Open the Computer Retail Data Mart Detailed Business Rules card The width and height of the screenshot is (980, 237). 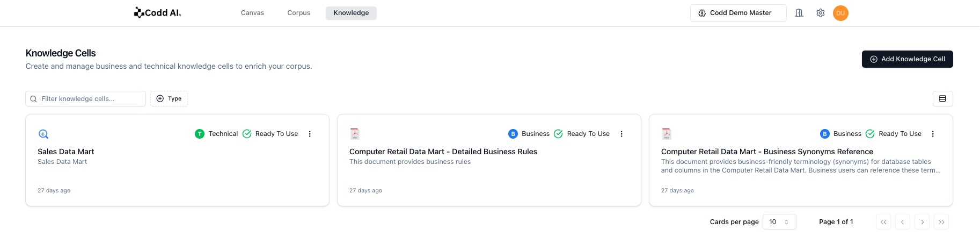click(443, 152)
